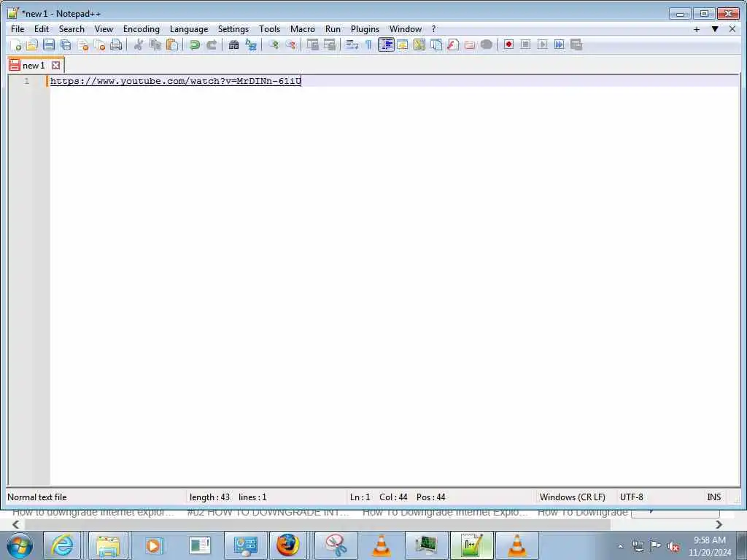Click the Close document toolbar icon
Image resolution: width=747 pixels, height=560 pixels.
83,44
